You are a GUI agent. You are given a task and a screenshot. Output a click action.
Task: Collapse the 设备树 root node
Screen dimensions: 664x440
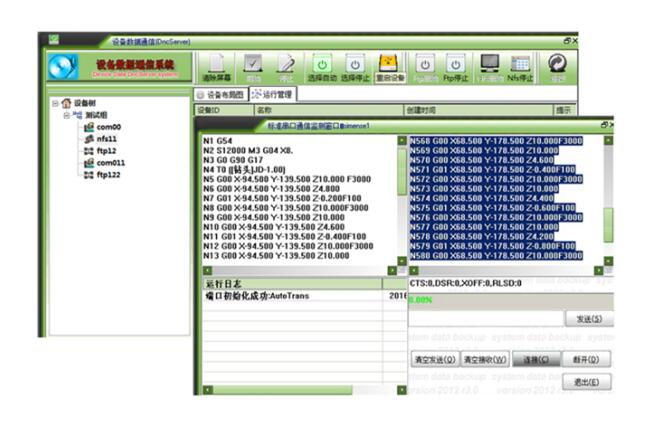click(x=55, y=103)
